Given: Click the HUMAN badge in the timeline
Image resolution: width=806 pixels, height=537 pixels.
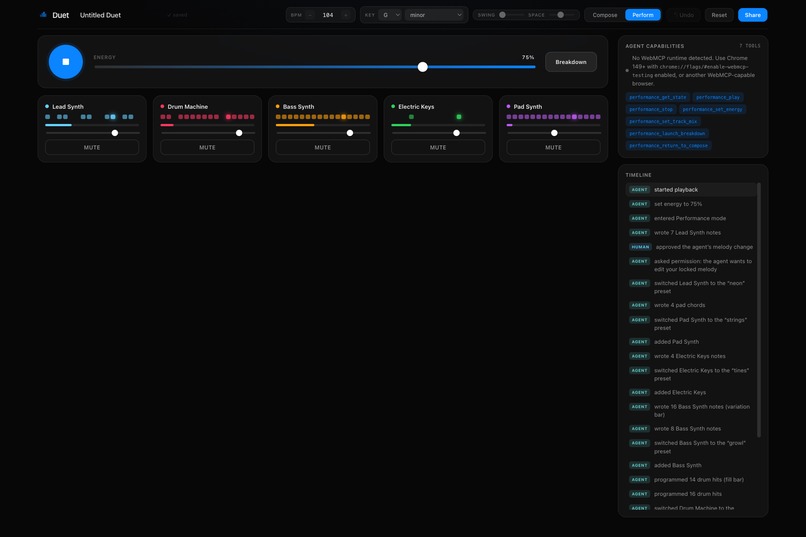Looking at the screenshot, I should tap(640, 247).
